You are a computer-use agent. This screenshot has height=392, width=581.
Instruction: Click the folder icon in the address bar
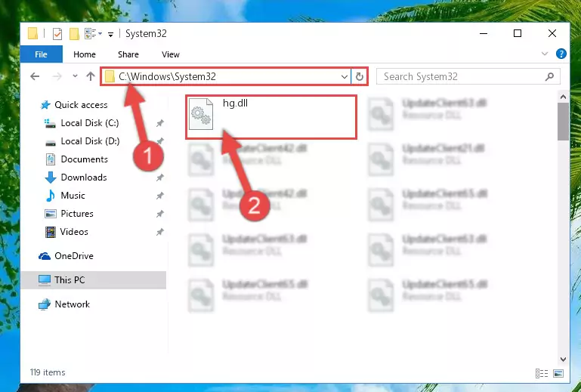click(110, 77)
